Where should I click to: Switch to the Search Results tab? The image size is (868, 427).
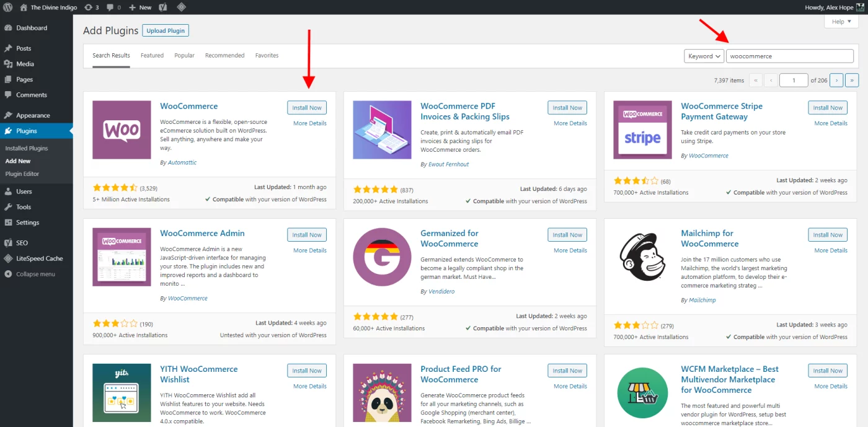tap(112, 55)
